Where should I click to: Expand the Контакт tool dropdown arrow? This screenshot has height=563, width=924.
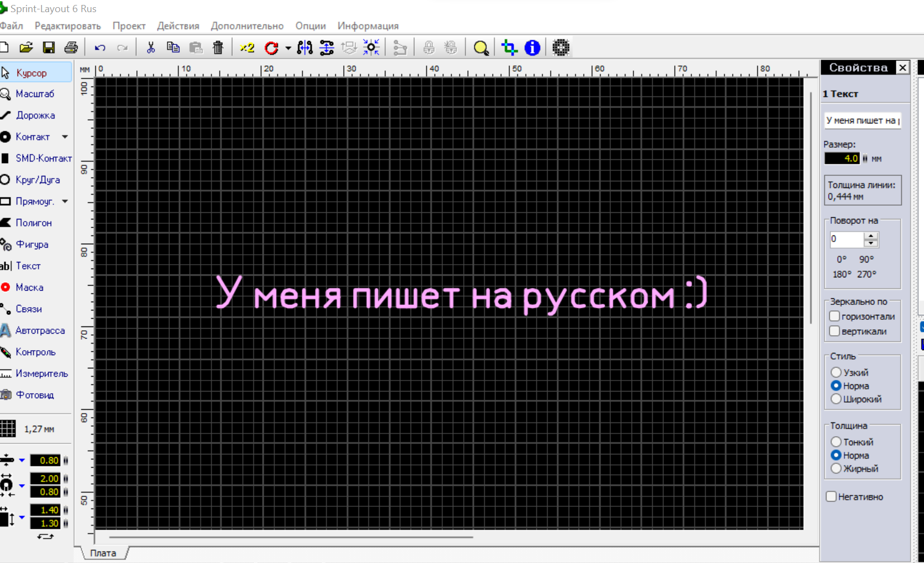point(65,137)
